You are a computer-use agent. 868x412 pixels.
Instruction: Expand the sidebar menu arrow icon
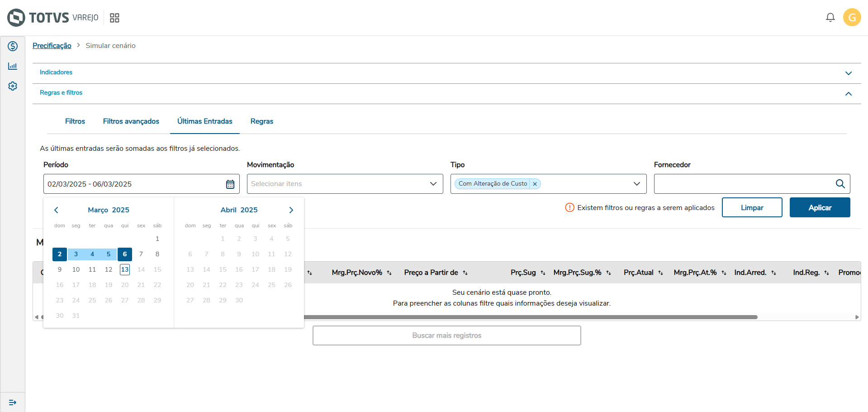coord(13,402)
